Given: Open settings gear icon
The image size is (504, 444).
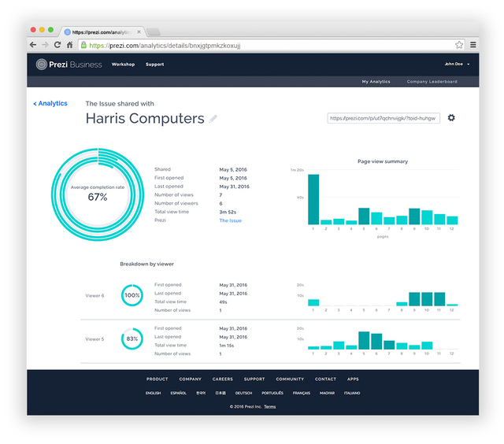Looking at the screenshot, I should (451, 118).
